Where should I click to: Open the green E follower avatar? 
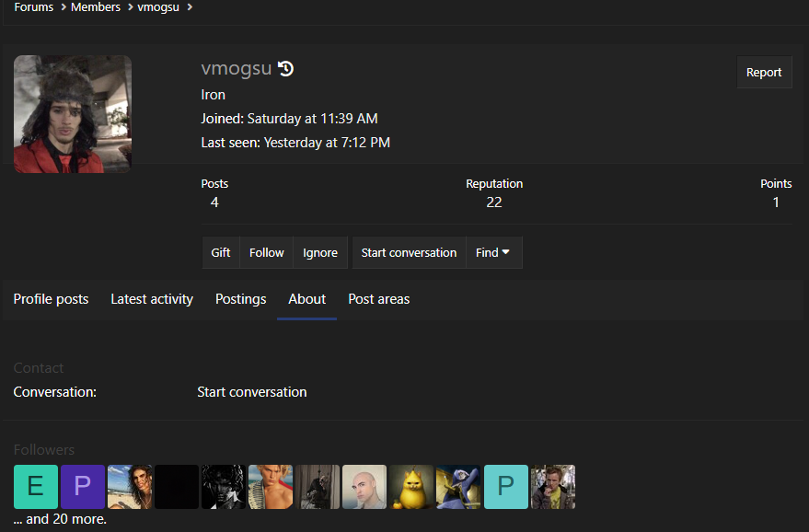point(36,487)
